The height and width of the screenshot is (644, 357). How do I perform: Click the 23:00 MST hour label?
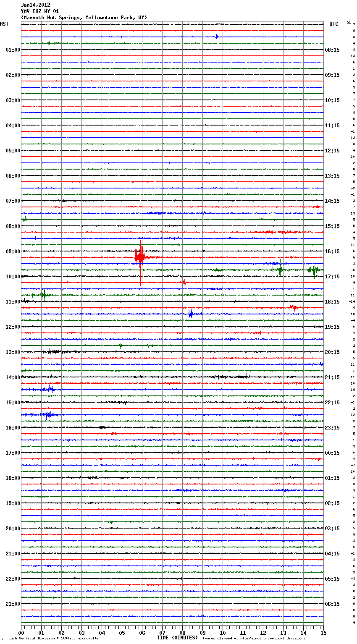[x=13, y=604]
